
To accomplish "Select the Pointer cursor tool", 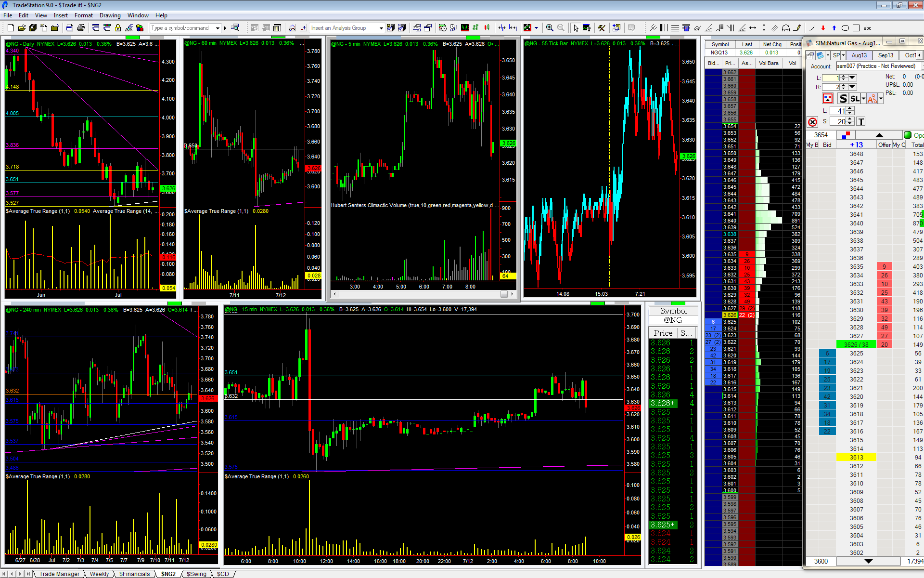I will click(x=576, y=28).
